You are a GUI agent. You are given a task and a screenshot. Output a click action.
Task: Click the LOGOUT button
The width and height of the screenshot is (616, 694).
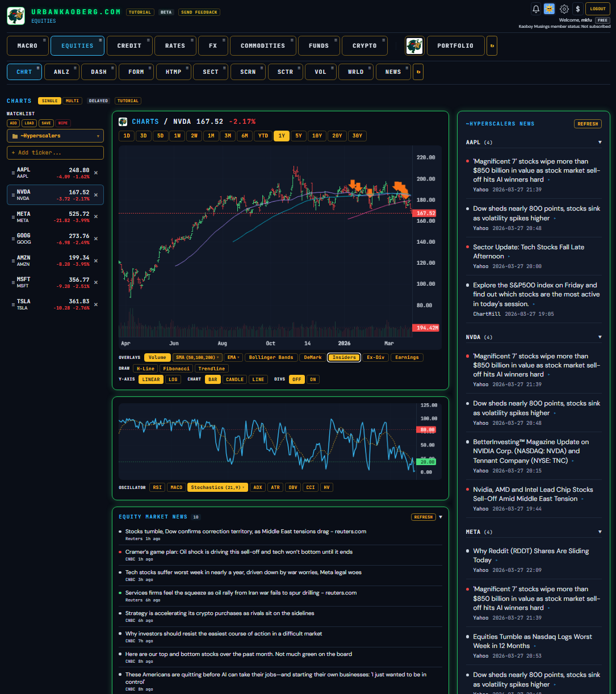[598, 9]
